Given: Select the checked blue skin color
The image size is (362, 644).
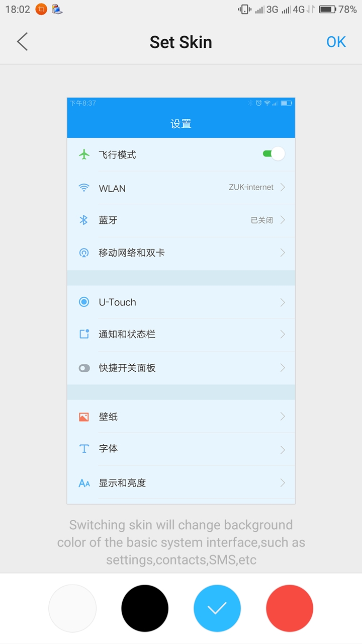Looking at the screenshot, I should tap(217, 608).
